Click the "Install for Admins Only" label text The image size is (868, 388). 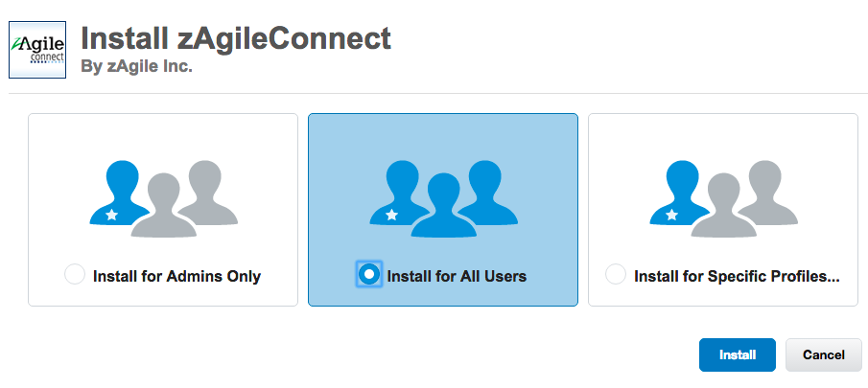(x=176, y=277)
